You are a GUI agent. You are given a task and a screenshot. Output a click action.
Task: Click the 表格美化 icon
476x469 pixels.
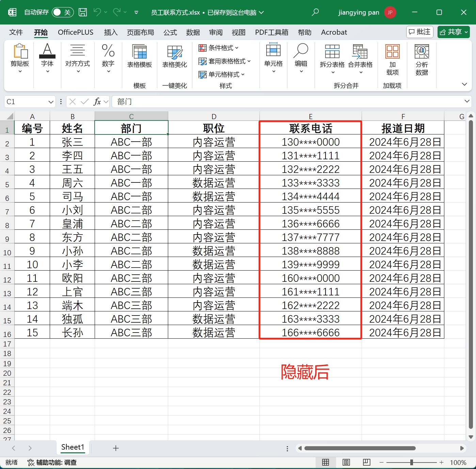click(174, 57)
